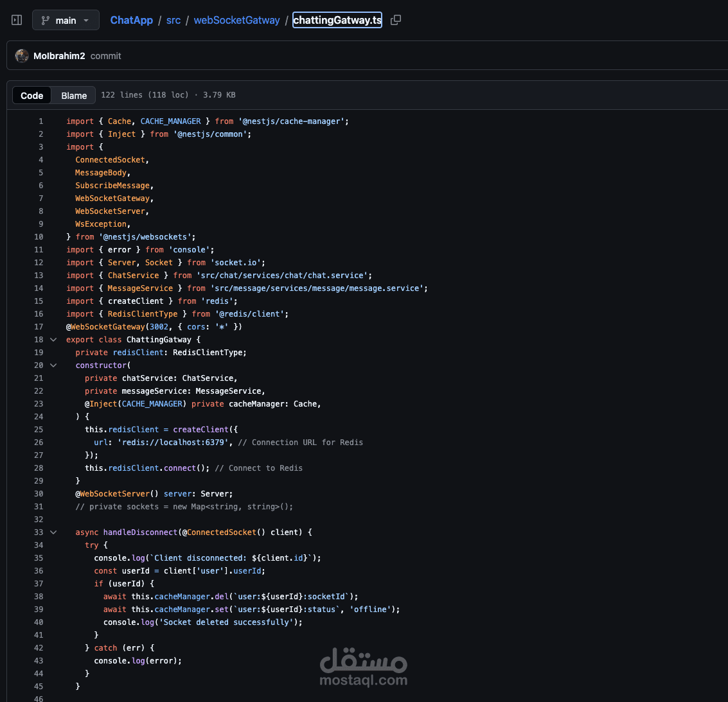728x702 pixels.
Task: Open the main branch selector dropdown
Action: [66, 20]
